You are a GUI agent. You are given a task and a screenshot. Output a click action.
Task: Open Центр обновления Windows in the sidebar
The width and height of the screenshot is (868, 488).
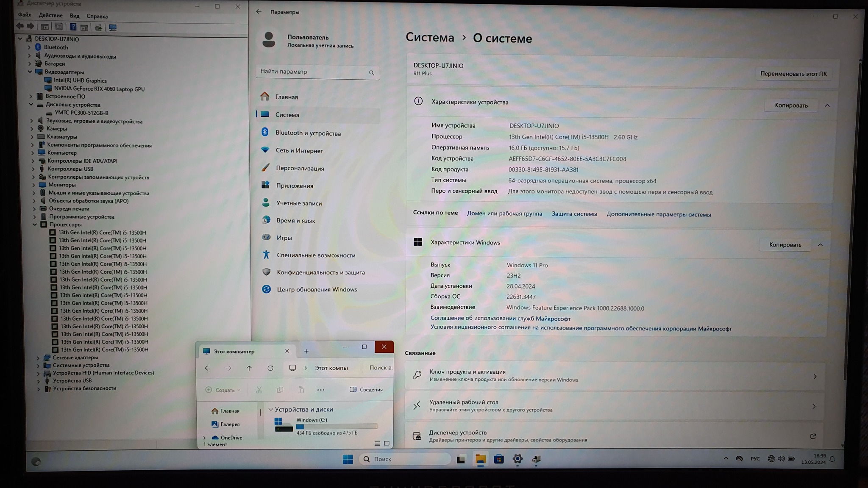tap(317, 289)
